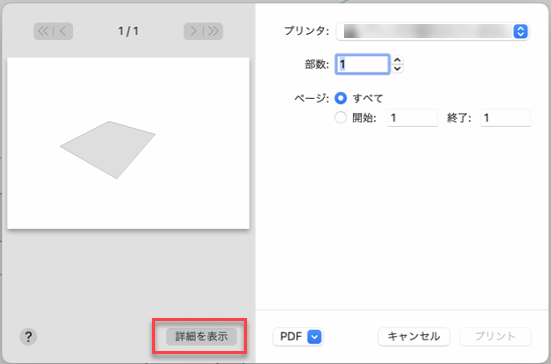Screen dimensions: 551x364
Task: Open the PDF dropdown menu arrow
Action: pyautogui.click(x=314, y=337)
